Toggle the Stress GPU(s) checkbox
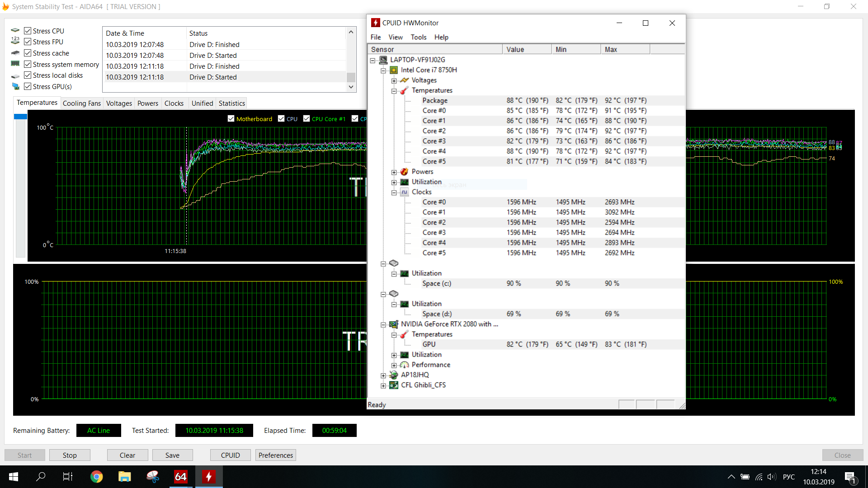Image resolution: width=868 pixels, height=488 pixels. tap(28, 87)
